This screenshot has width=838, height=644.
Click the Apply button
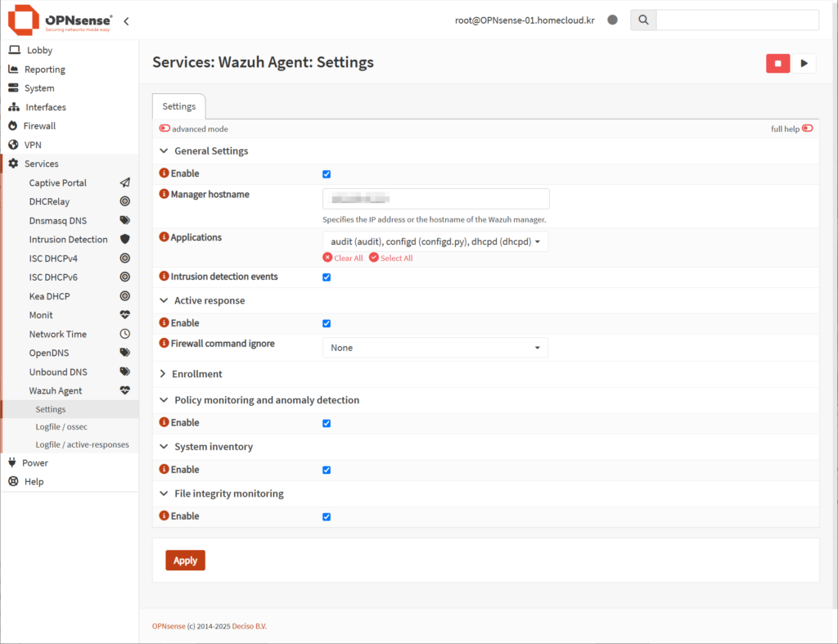pos(185,561)
